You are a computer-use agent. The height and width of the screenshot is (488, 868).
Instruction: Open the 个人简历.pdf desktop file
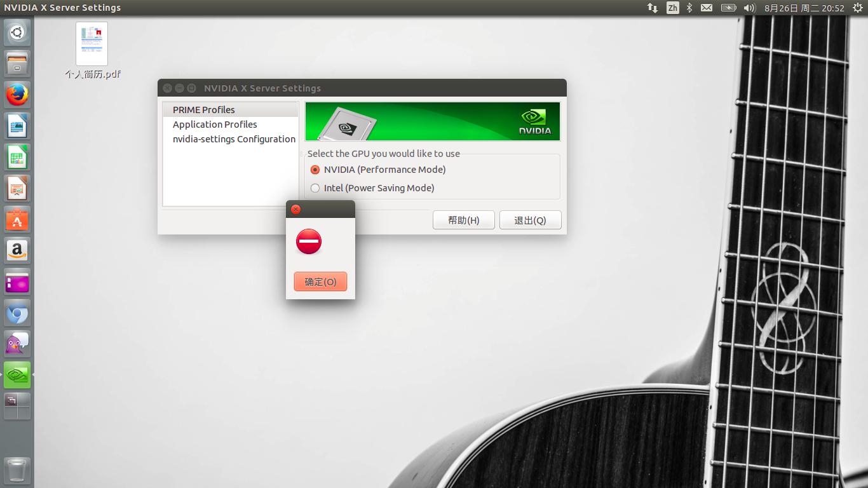(x=92, y=51)
